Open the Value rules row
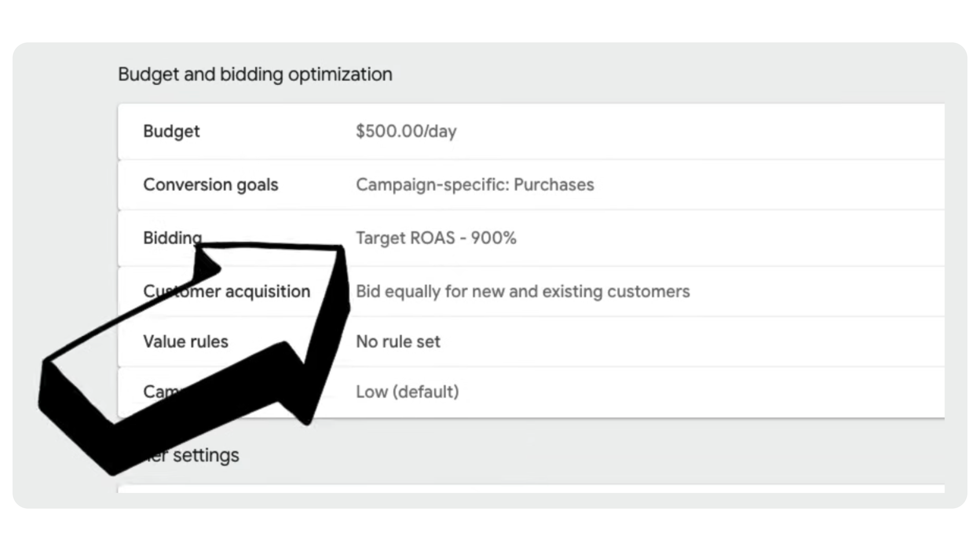This screenshot has width=980, height=551. [x=186, y=342]
